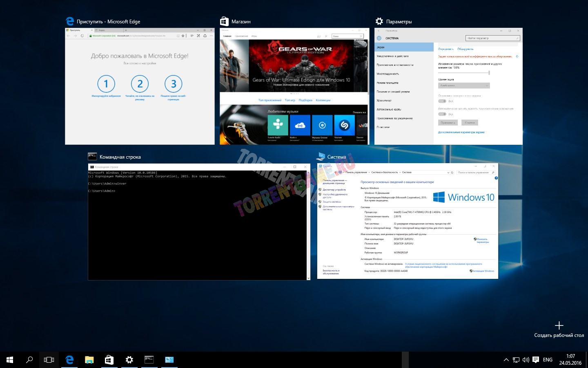Click the Task View button on taskbar
Image resolution: width=588 pixels, height=368 pixels.
click(x=49, y=360)
